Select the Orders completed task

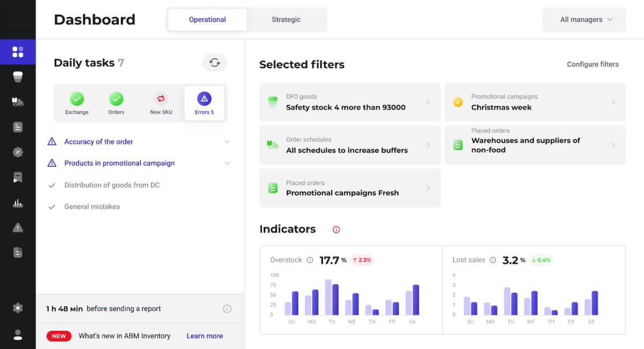[116, 103]
